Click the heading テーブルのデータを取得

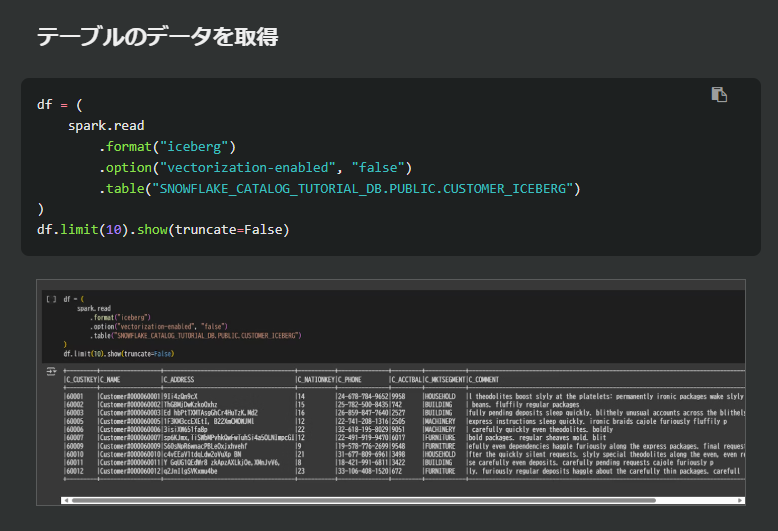(157, 36)
